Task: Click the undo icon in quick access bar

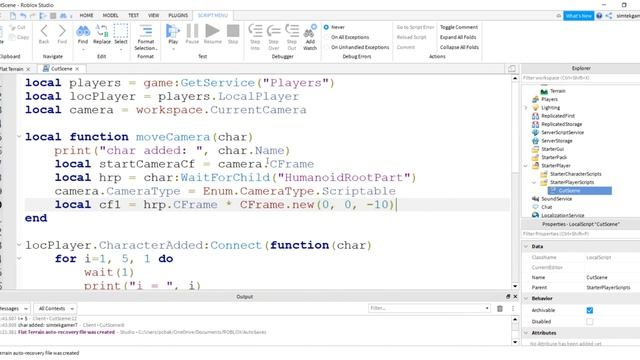Action: coord(23,16)
